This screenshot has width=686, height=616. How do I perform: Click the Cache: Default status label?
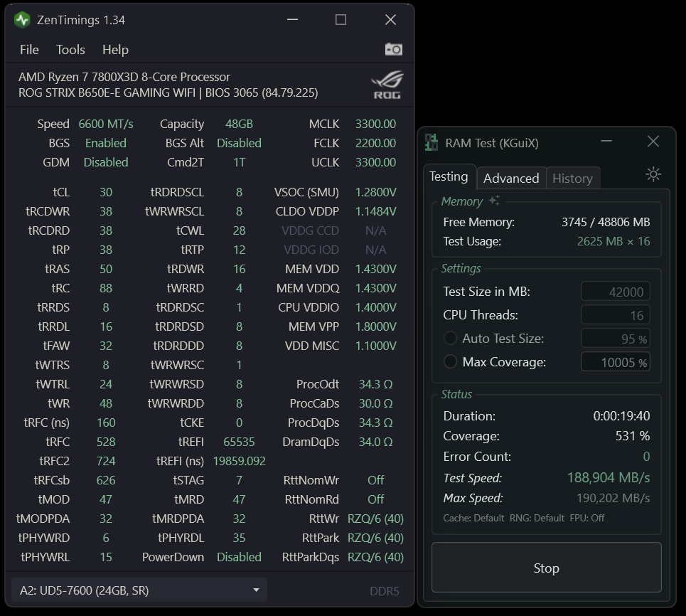473,518
